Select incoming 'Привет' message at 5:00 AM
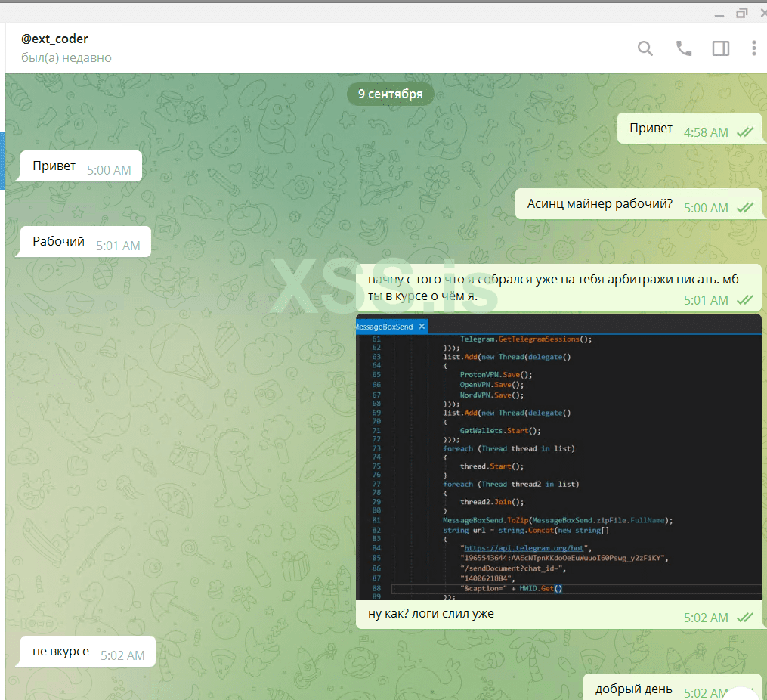This screenshot has height=700, width=767. pos(81,166)
